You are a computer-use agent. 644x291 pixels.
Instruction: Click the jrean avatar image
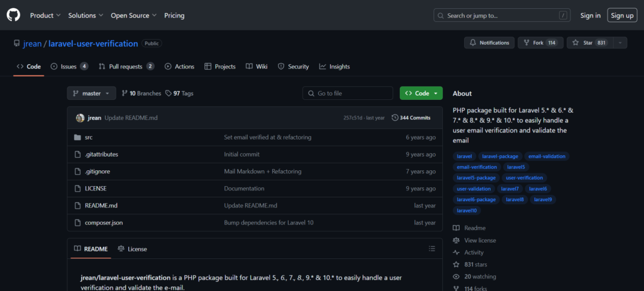pos(80,118)
